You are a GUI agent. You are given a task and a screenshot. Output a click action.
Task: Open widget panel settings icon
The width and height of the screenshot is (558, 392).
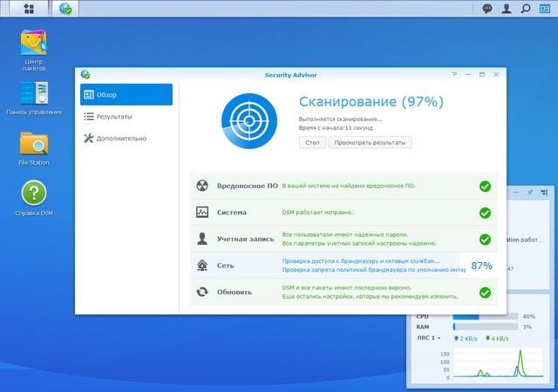pyautogui.click(x=544, y=193)
